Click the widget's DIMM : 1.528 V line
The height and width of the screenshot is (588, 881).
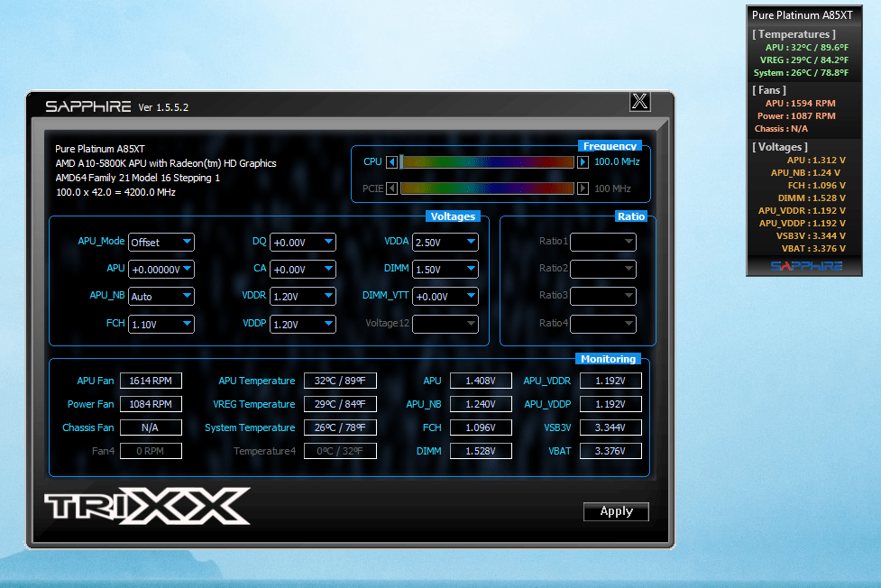(x=812, y=198)
